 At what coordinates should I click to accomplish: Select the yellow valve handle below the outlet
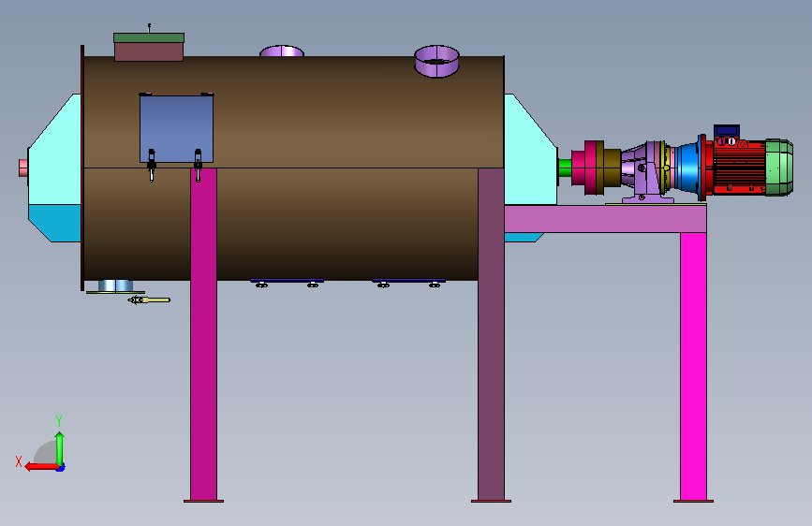click(149, 300)
